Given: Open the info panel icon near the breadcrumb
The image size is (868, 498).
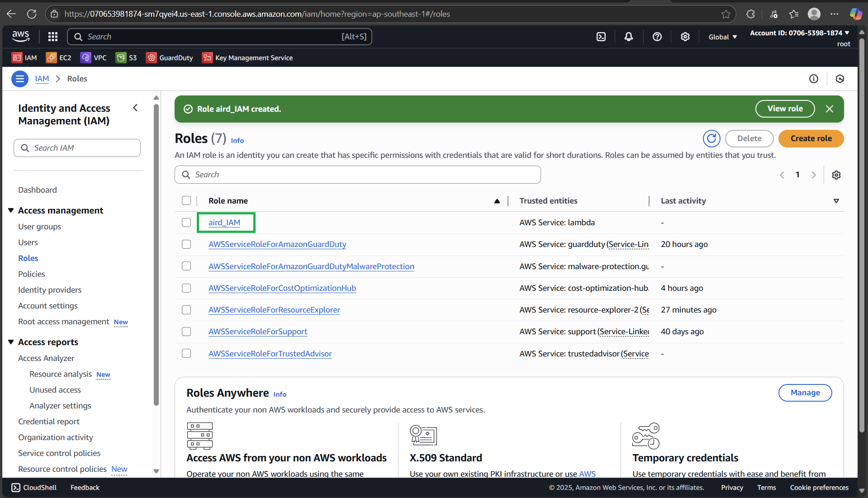Looking at the screenshot, I should (x=814, y=79).
